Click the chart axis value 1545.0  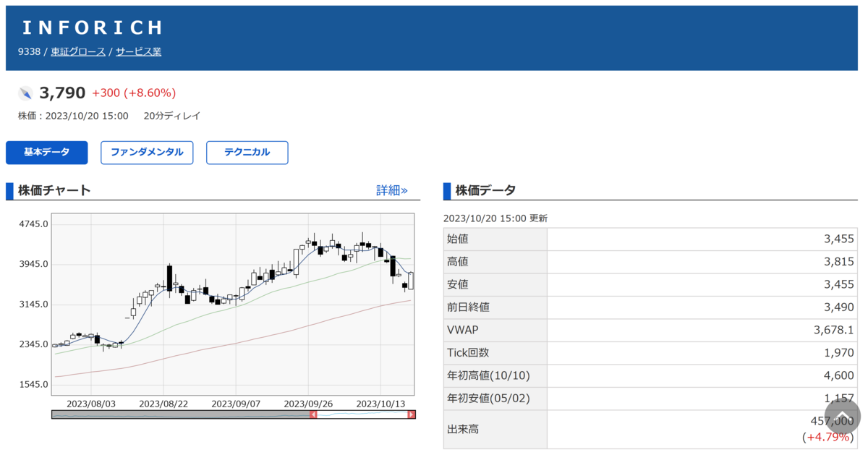pyautogui.click(x=34, y=385)
